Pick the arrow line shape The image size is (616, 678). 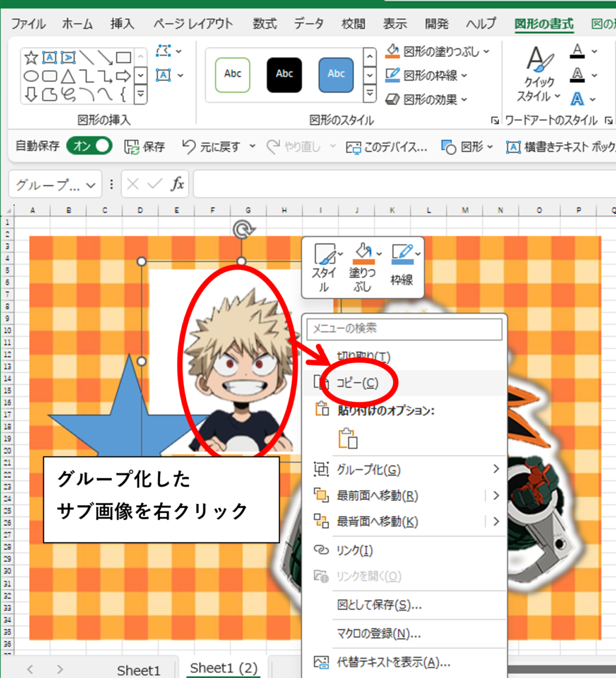105,57
